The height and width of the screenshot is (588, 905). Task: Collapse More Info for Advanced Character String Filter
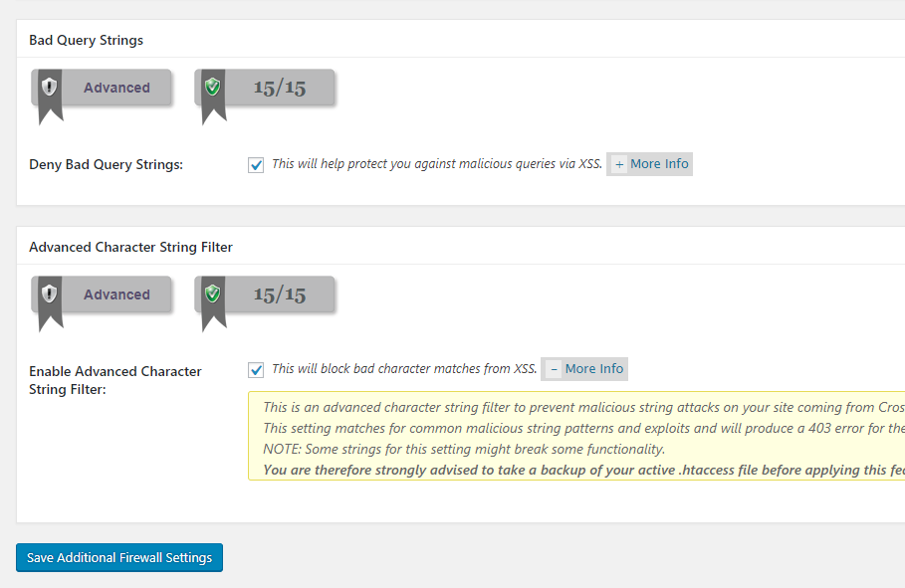click(584, 369)
